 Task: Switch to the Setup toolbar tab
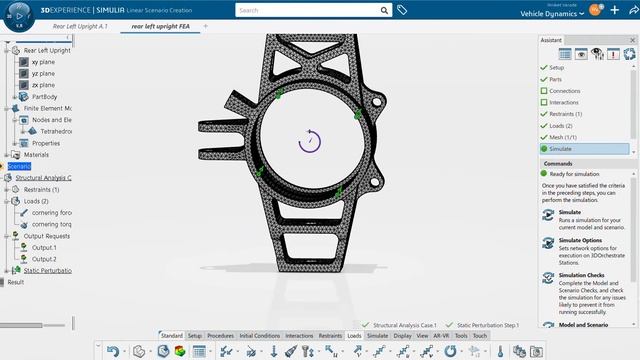195,336
